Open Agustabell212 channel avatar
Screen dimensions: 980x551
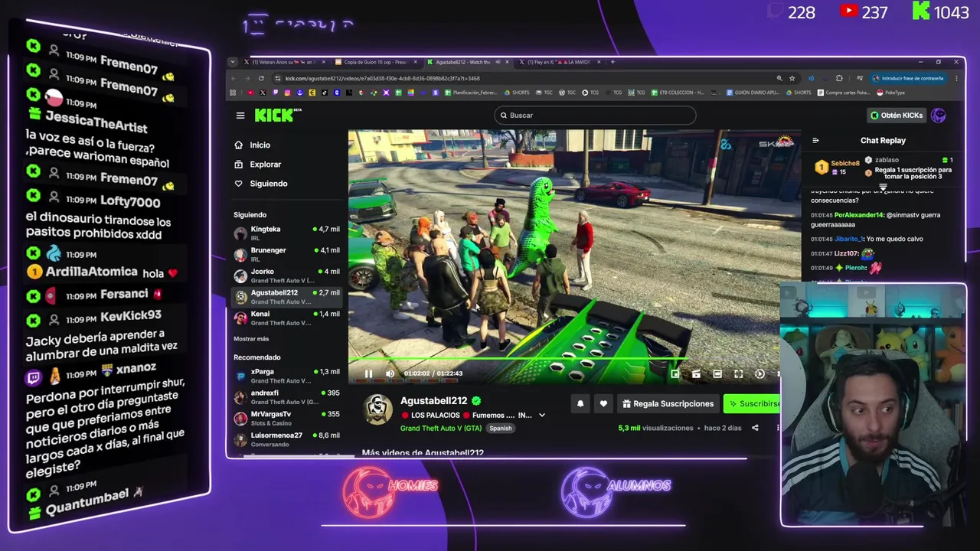377,409
